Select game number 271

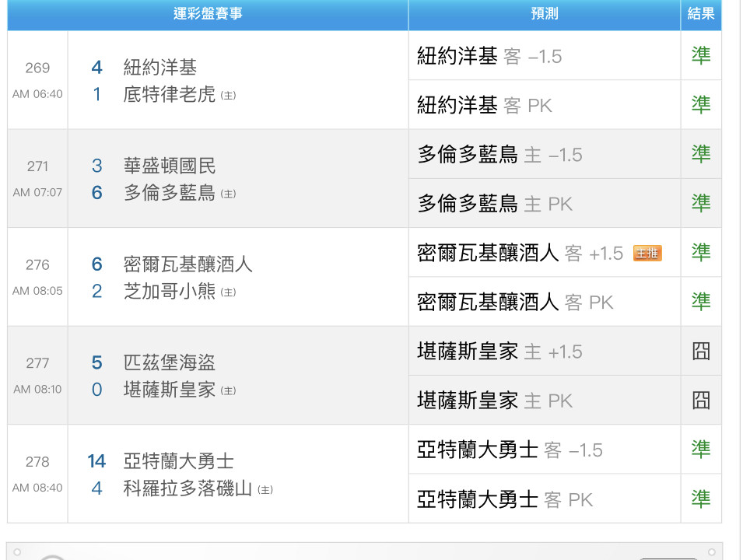[x=37, y=166]
